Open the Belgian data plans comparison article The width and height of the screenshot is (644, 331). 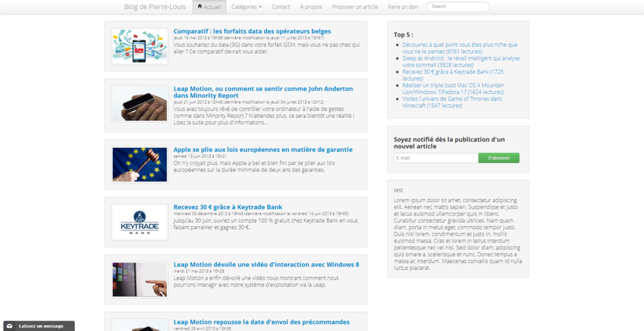(252, 31)
